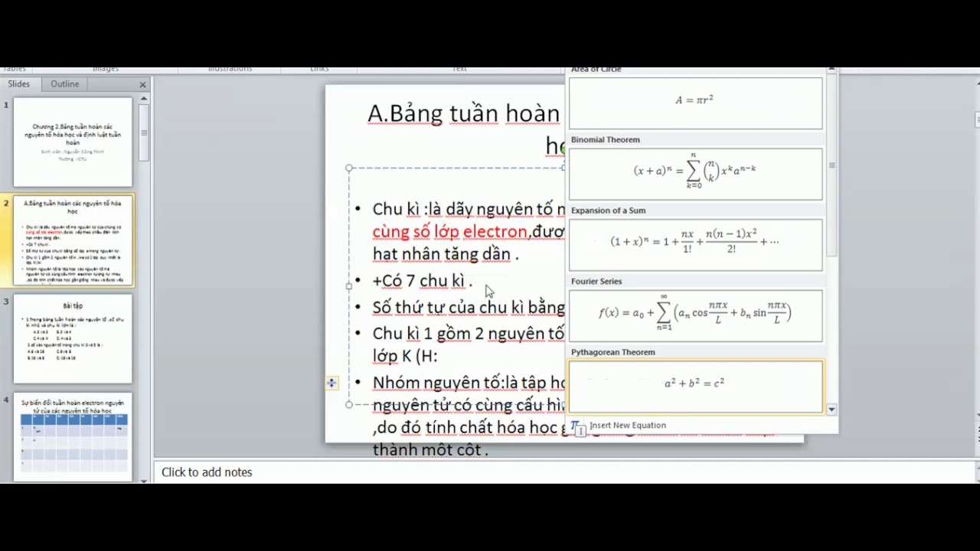Screen dimensions: 980x551
Task: Select slide 2 thumbnail
Action: tap(73, 240)
